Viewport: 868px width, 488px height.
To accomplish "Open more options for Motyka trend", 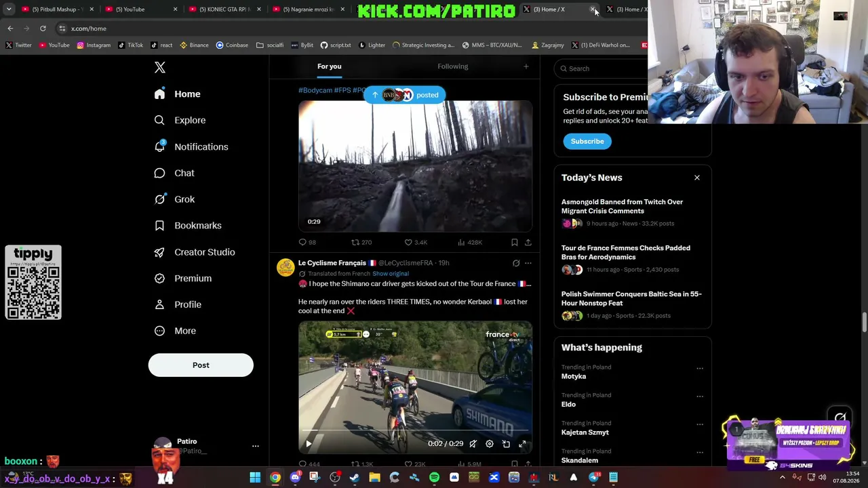I will 700,369.
